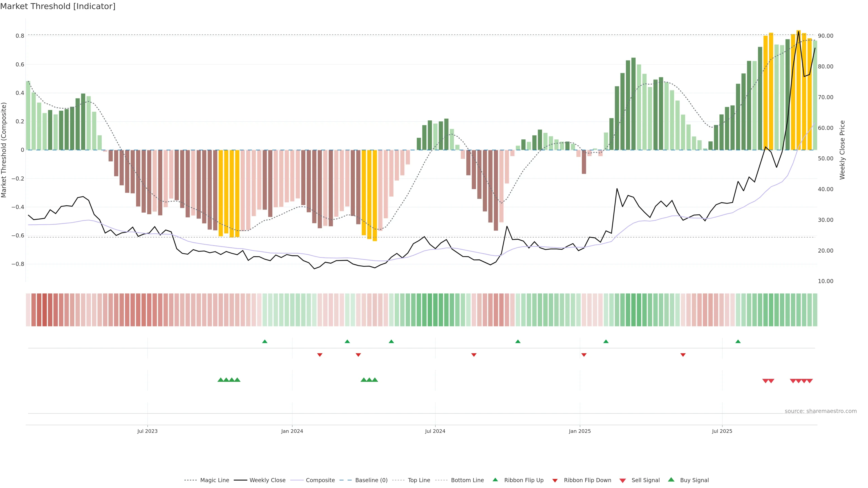Viewport: 868px width, 488px height.
Task: Click the Baseline (0) legend item
Action: tap(371, 480)
